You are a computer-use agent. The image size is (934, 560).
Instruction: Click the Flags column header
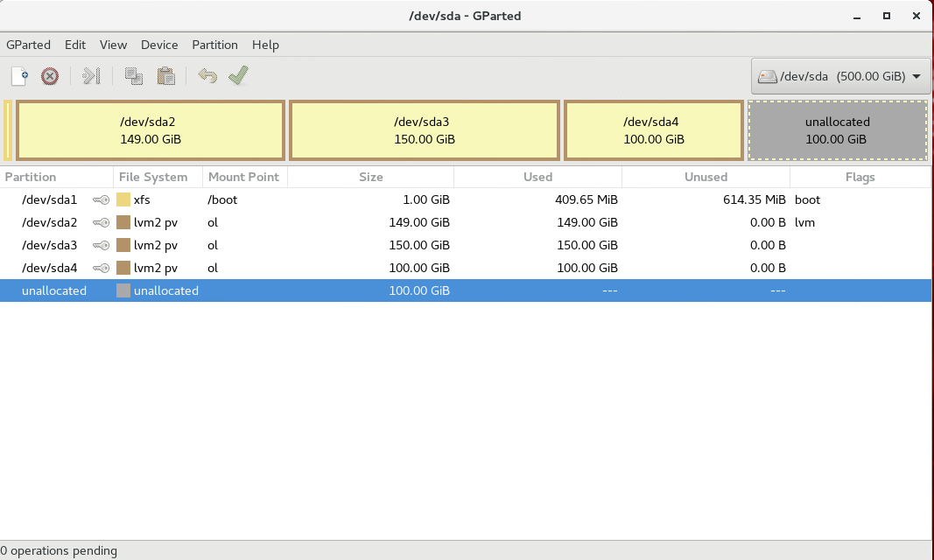click(x=860, y=177)
